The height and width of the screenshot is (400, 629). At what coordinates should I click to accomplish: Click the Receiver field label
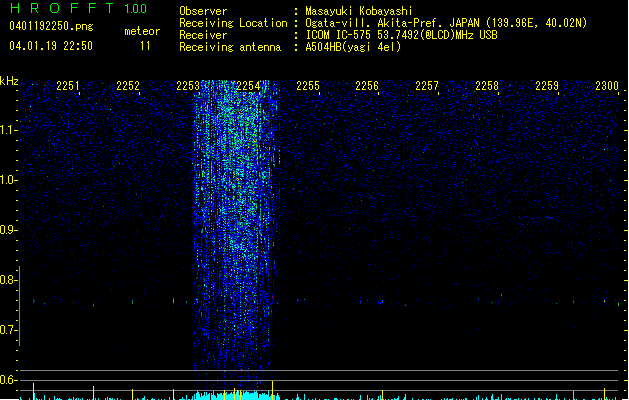203,35
